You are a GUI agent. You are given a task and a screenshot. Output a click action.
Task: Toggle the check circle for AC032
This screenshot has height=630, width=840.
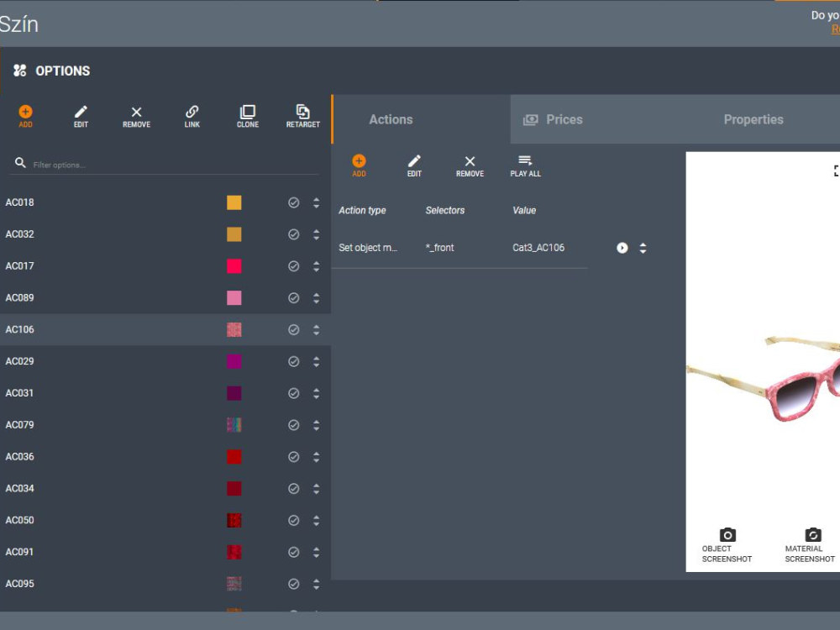tap(293, 234)
